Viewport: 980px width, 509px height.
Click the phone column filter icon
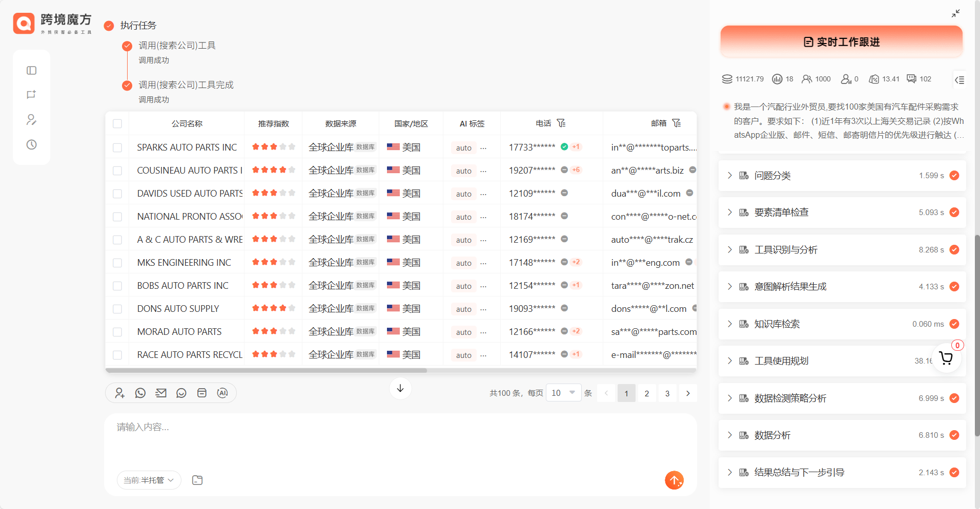point(561,123)
